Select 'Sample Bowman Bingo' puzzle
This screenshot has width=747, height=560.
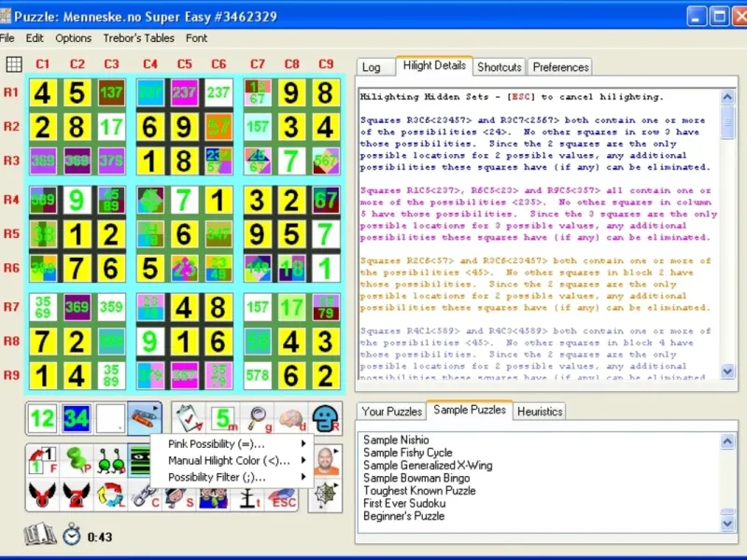point(416,478)
